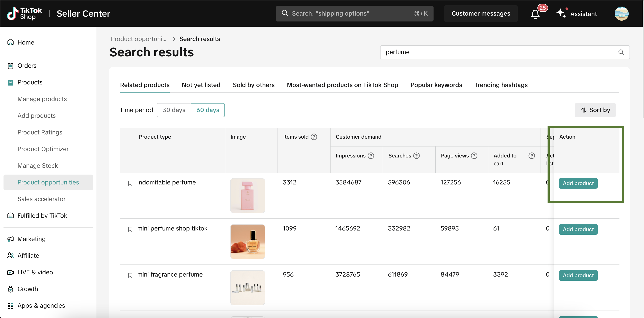Viewport: 644px width, 318px height.
Task: Click the notification bell icon
Action: click(x=535, y=14)
